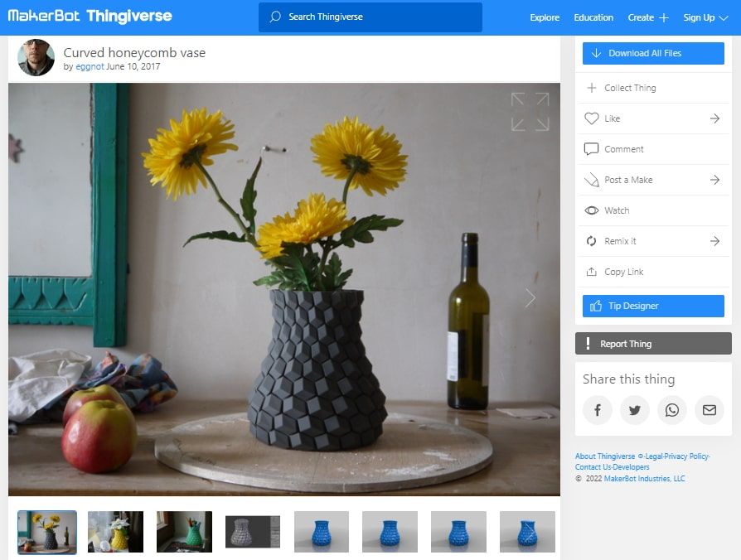Share this thing by email
Image resolution: width=741 pixels, height=560 pixels.
pos(709,409)
